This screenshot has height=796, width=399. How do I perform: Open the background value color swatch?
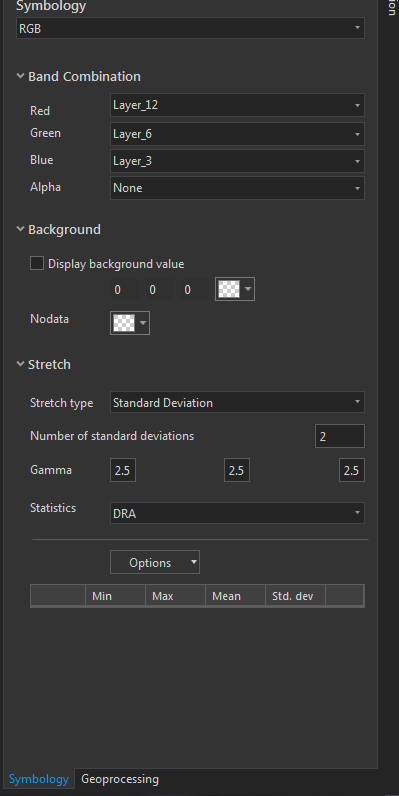point(235,289)
